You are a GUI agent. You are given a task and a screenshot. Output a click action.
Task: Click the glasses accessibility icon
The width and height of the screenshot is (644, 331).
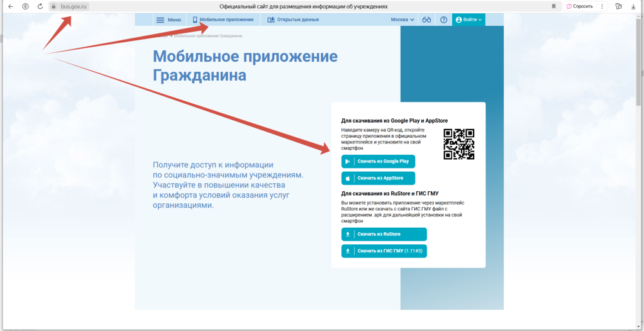426,20
